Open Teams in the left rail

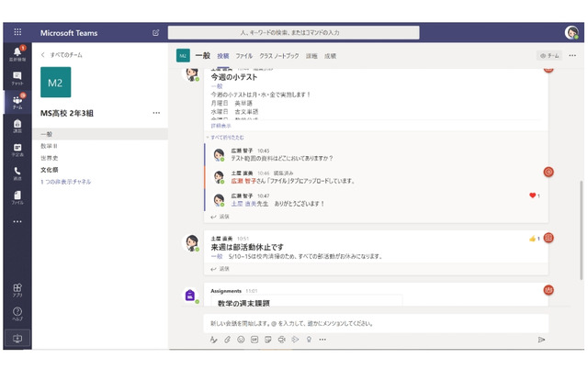(17, 102)
